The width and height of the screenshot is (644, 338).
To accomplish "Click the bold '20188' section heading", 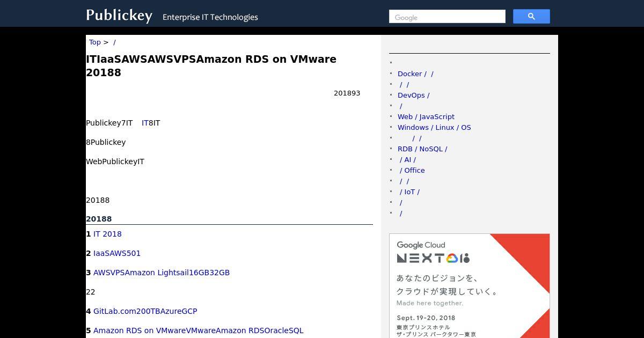I will pyautogui.click(x=99, y=219).
